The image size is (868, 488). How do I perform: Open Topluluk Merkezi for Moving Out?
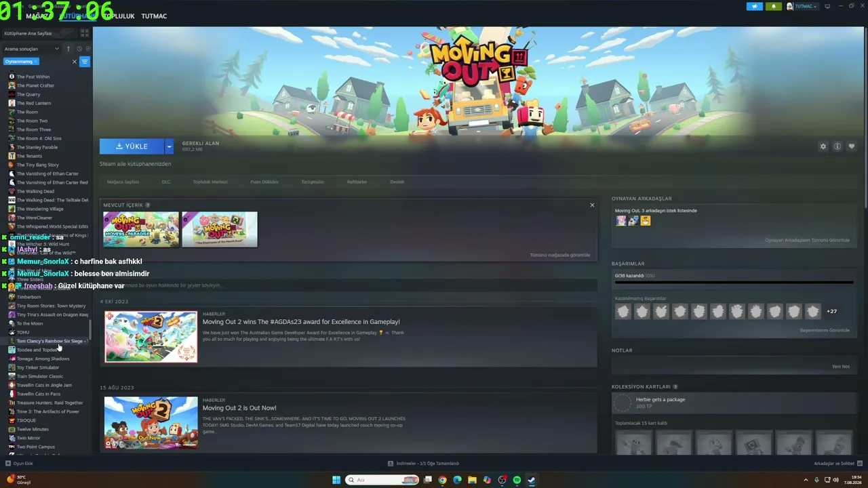[x=210, y=182]
